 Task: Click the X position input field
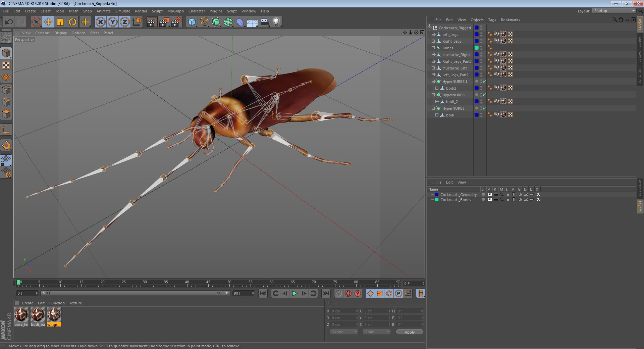tap(344, 311)
